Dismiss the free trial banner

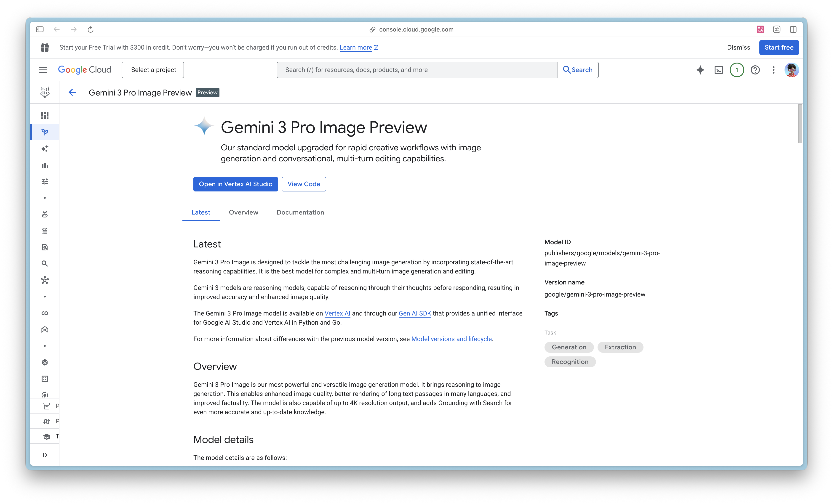[x=738, y=47]
